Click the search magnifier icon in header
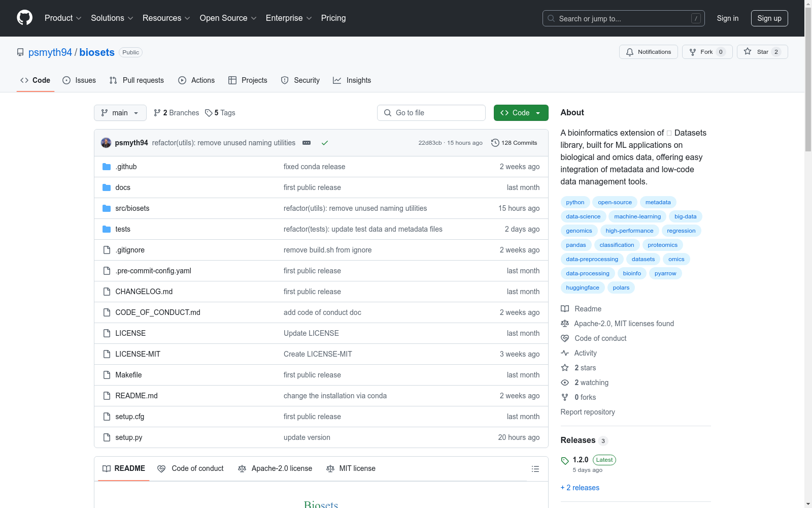 point(551,18)
